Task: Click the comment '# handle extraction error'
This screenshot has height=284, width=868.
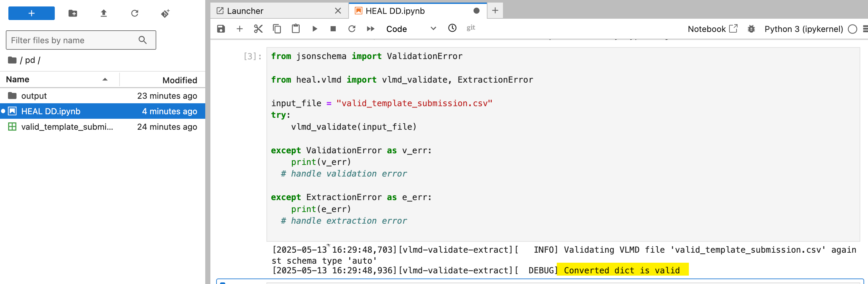Action: (x=344, y=220)
